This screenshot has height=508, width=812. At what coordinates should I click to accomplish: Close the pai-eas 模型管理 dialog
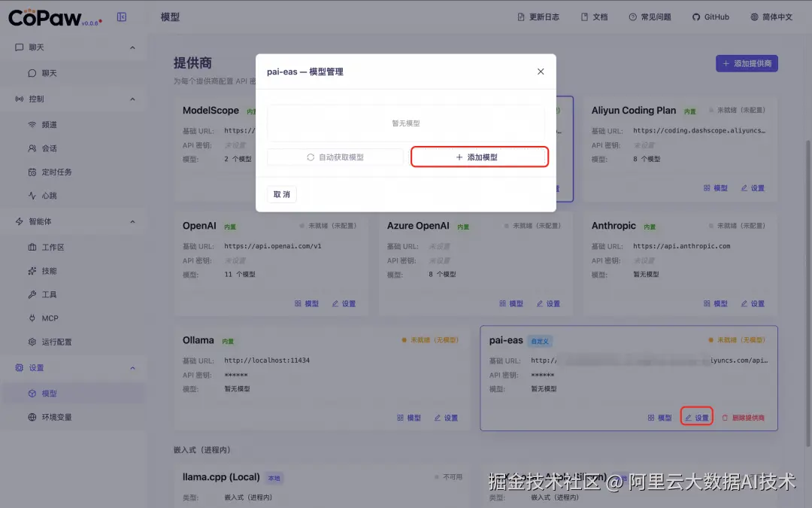click(541, 71)
